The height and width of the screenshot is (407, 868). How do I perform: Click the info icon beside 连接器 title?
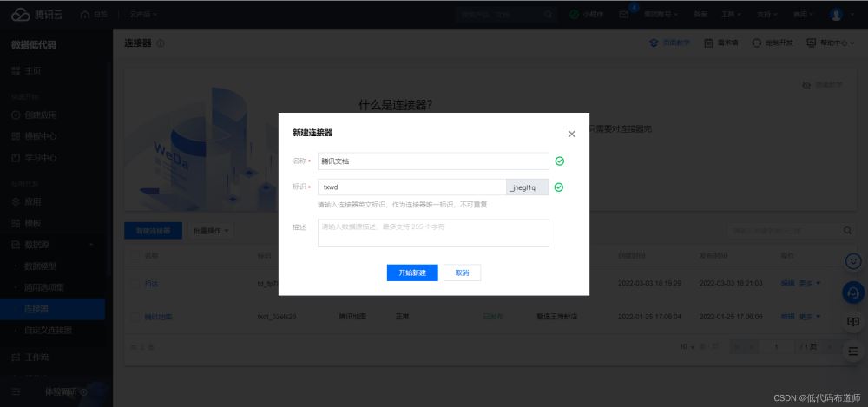(160, 43)
